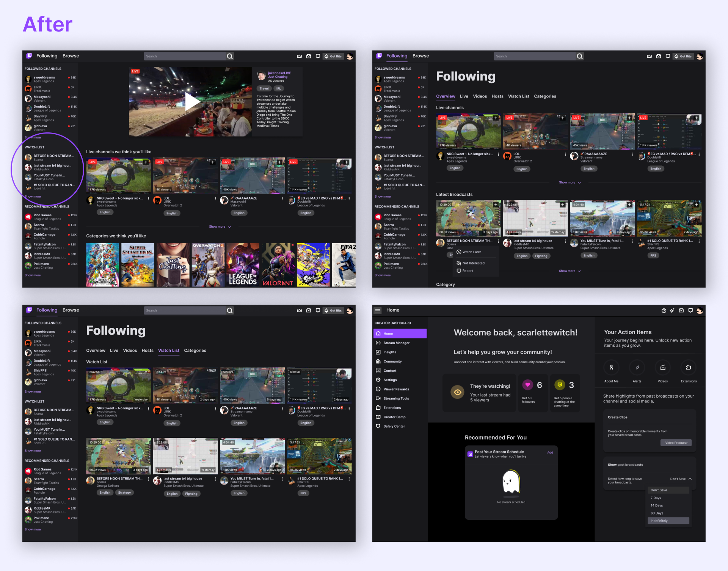
Task: Open Viewer Rewards in dashboard sidebar
Action: point(396,389)
